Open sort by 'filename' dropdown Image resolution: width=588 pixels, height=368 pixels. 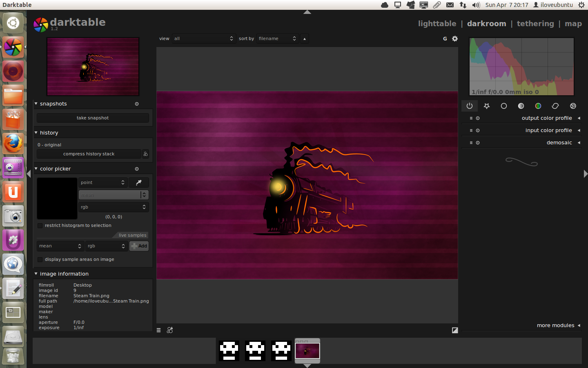tap(278, 39)
